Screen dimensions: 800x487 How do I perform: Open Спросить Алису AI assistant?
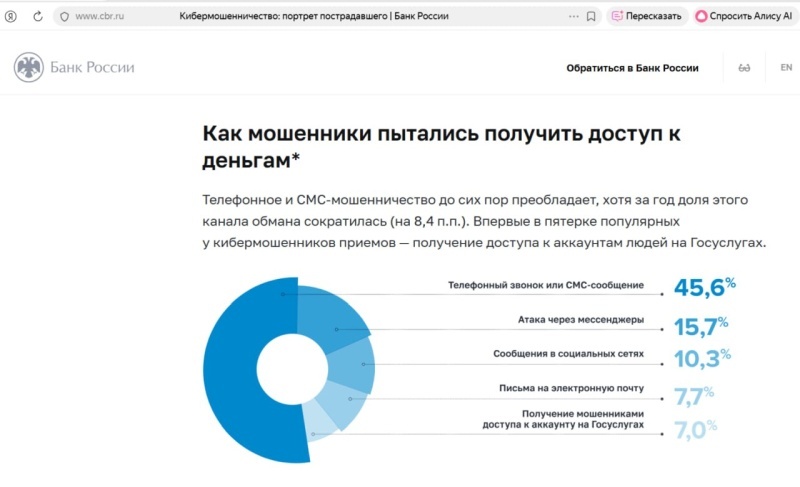click(743, 16)
